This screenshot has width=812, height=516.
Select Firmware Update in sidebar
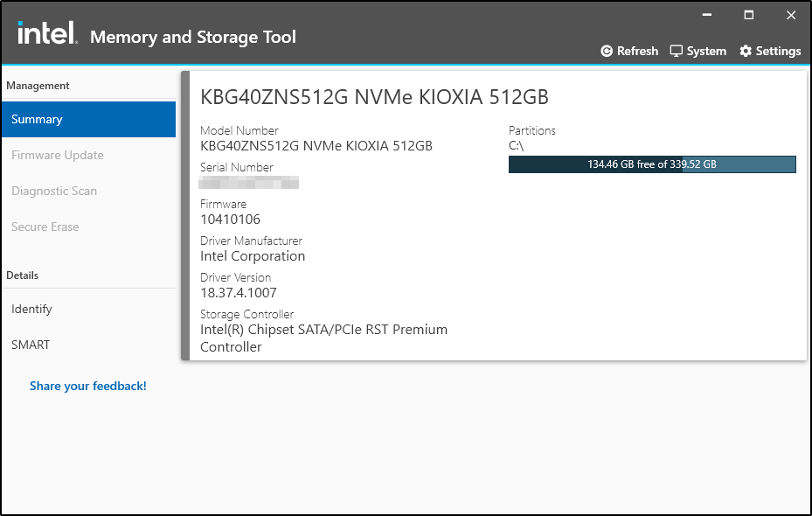[58, 155]
